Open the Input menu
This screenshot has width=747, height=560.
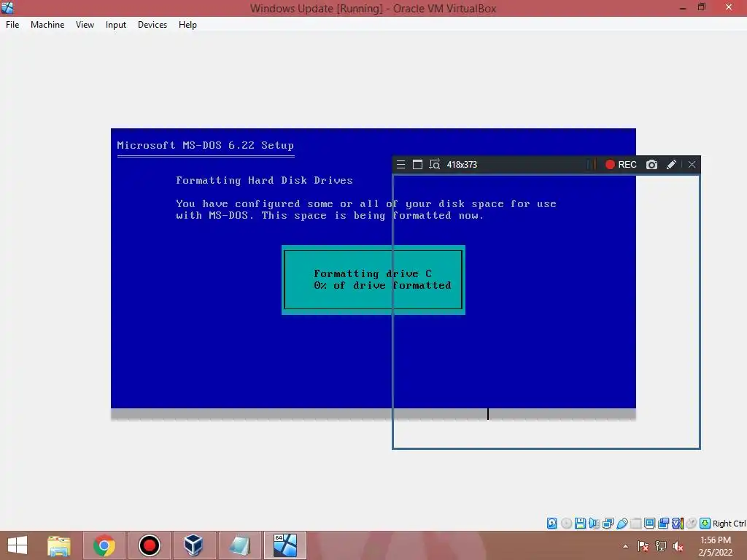116,25
